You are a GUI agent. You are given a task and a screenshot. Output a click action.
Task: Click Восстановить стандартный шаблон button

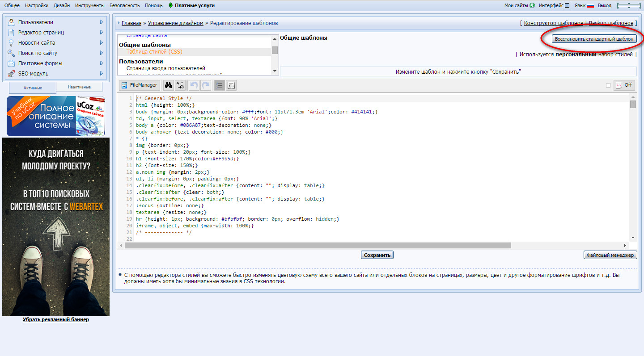pos(594,39)
